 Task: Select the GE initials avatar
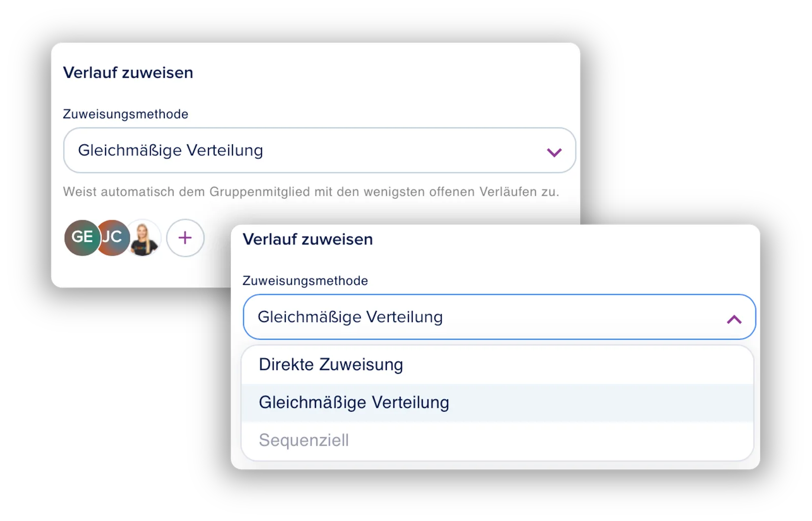pos(81,237)
